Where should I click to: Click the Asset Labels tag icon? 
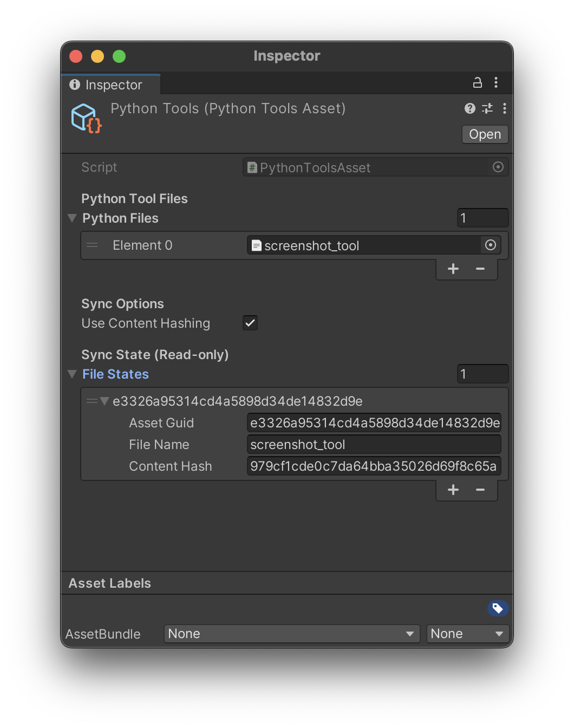(498, 608)
